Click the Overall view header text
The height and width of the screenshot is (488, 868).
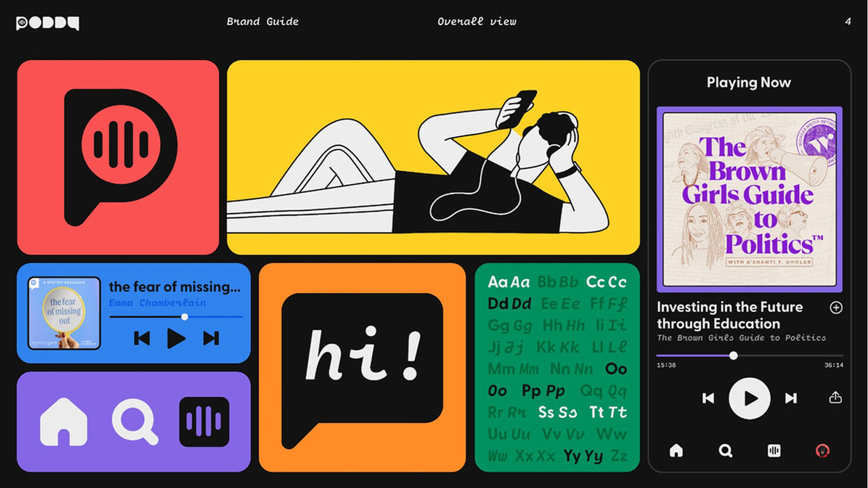[x=477, y=22]
